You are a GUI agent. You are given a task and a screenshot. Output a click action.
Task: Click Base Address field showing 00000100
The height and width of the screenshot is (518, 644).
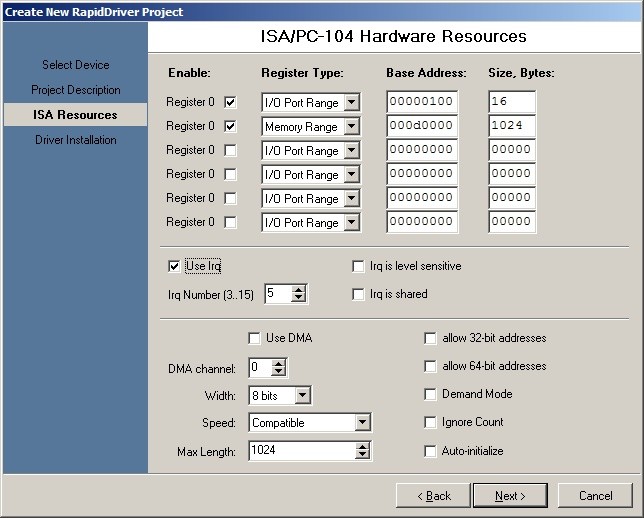tap(422, 101)
